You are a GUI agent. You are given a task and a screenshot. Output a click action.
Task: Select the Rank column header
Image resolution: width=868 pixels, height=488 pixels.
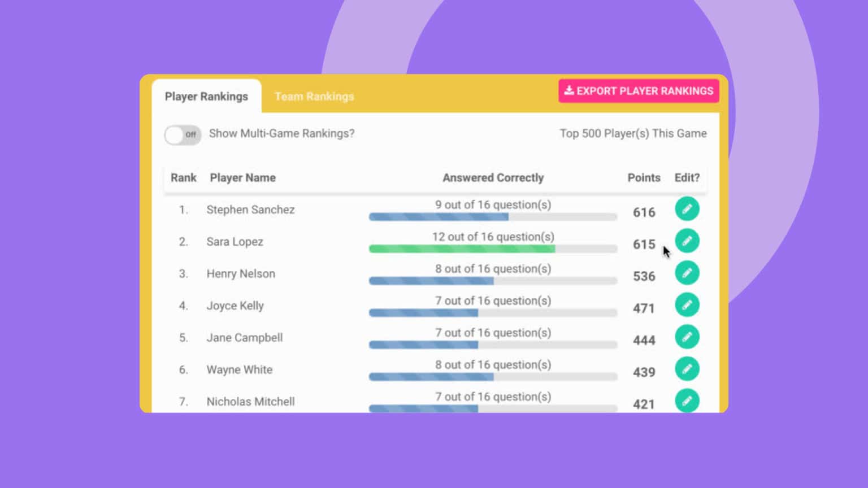tap(183, 177)
